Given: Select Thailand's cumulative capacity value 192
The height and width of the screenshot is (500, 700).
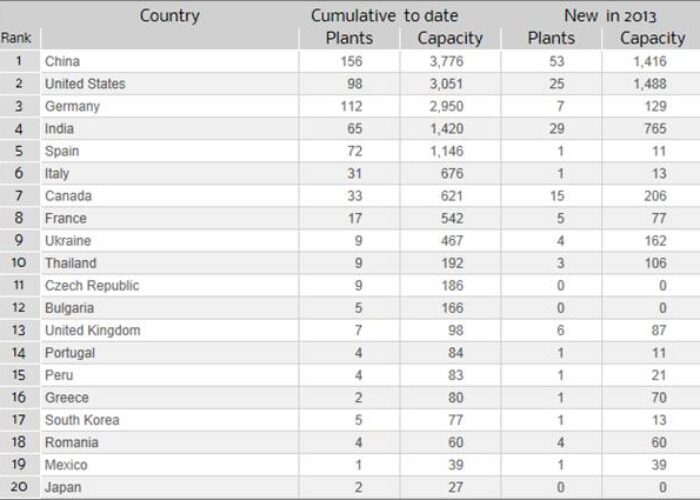Looking at the screenshot, I should point(452,263).
